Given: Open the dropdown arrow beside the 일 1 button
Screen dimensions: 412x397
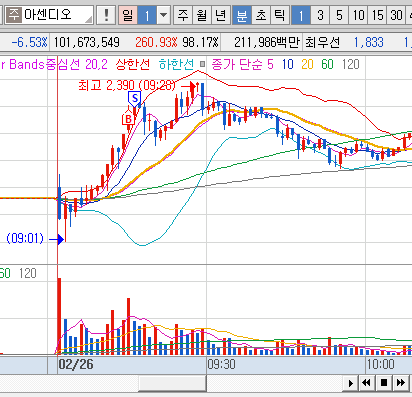Looking at the screenshot, I should pyautogui.click(x=164, y=15).
